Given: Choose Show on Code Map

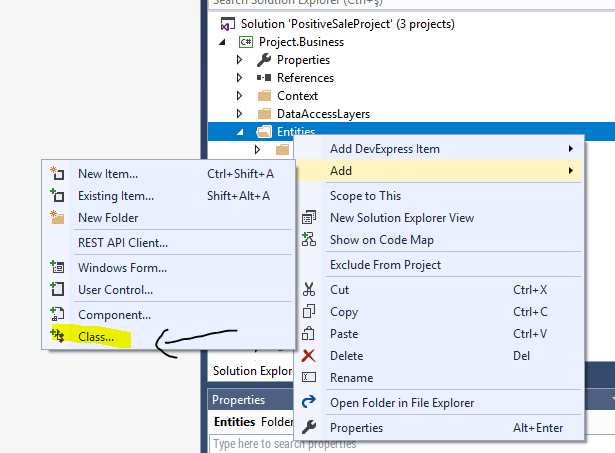Looking at the screenshot, I should pyautogui.click(x=439, y=240).
